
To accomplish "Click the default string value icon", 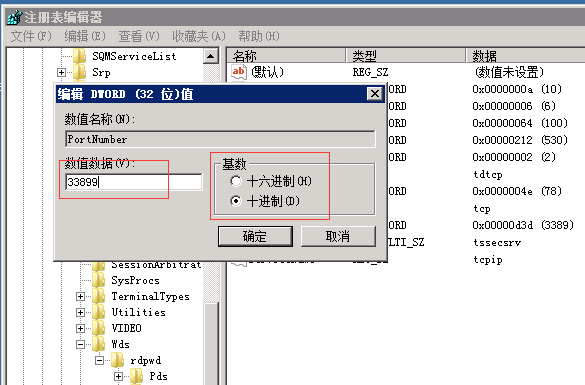I will click(x=239, y=72).
